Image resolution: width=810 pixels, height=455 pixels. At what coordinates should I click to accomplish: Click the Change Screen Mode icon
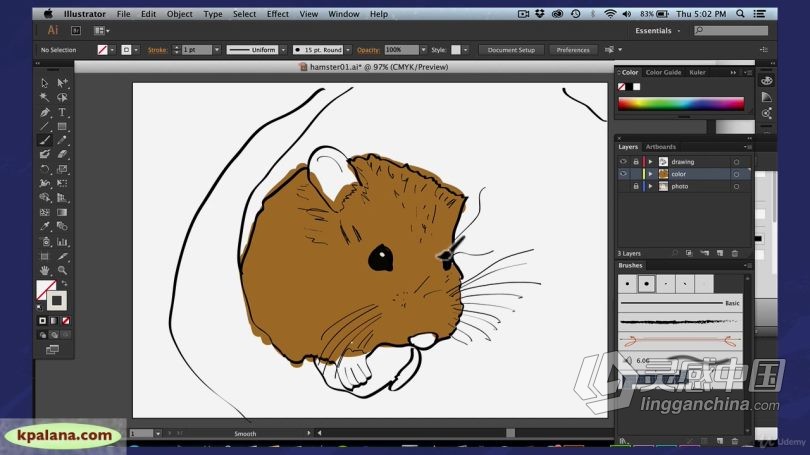(x=52, y=350)
